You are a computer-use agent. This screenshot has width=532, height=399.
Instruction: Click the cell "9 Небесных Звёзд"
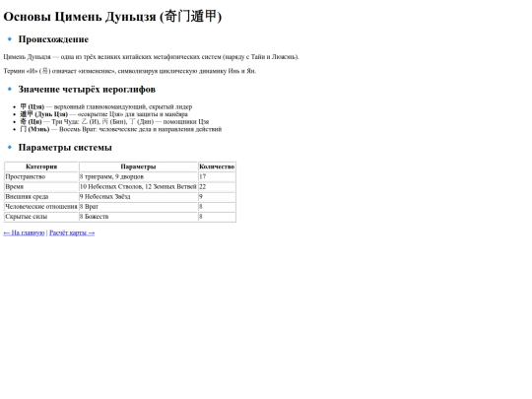point(138,196)
